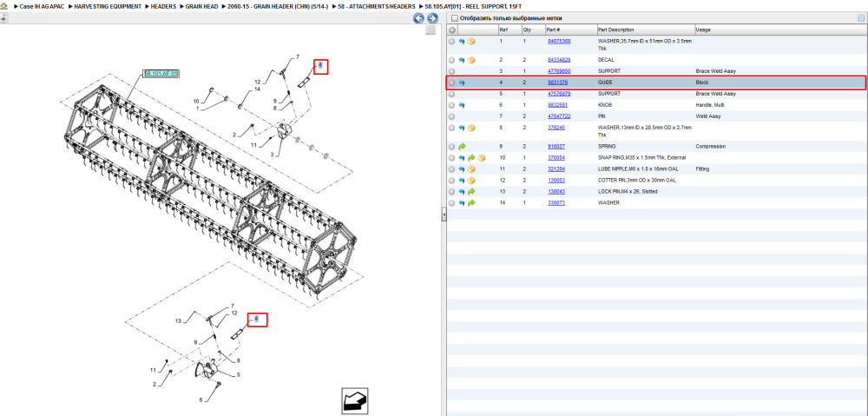Open part number link 9832581
The width and height of the screenshot is (868, 416).
[x=557, y=105]
